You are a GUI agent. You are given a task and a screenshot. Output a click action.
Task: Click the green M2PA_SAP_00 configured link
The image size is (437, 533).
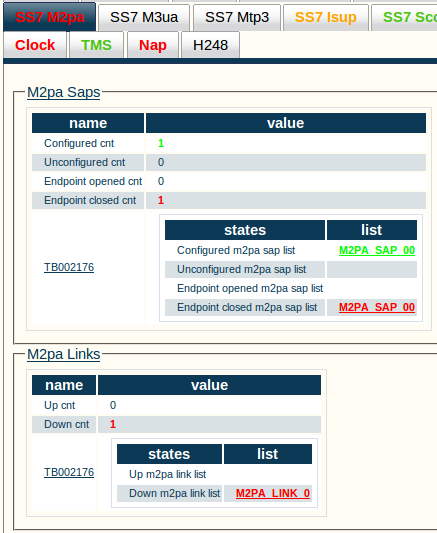tap(377, 251)
